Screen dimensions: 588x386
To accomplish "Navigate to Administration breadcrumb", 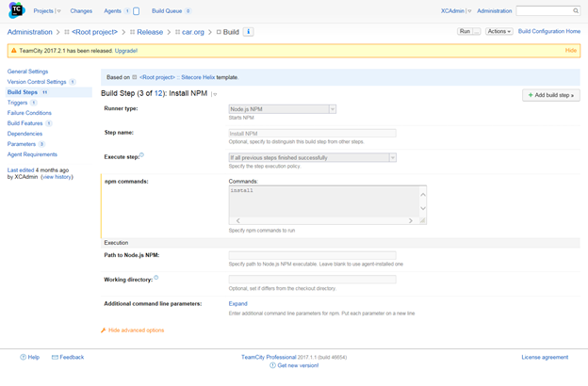I will tap(29, 32).
